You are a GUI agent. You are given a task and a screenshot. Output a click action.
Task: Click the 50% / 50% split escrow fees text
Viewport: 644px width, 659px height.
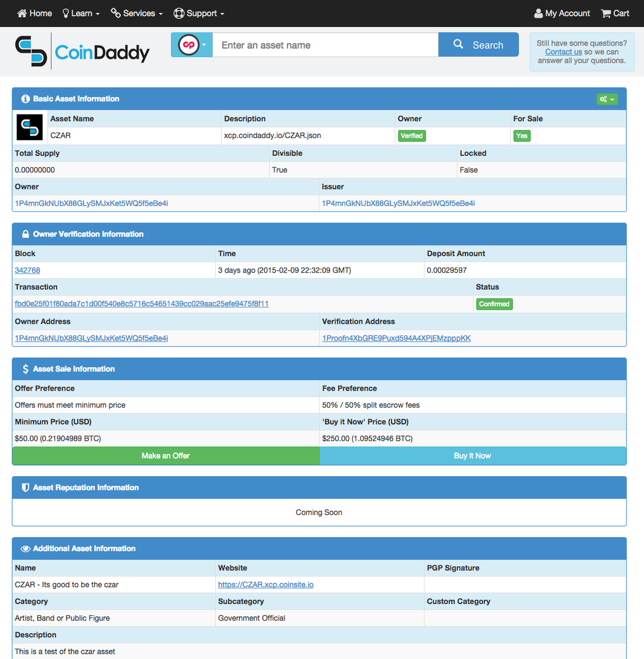pyautogui.click(x=371, y=405)
